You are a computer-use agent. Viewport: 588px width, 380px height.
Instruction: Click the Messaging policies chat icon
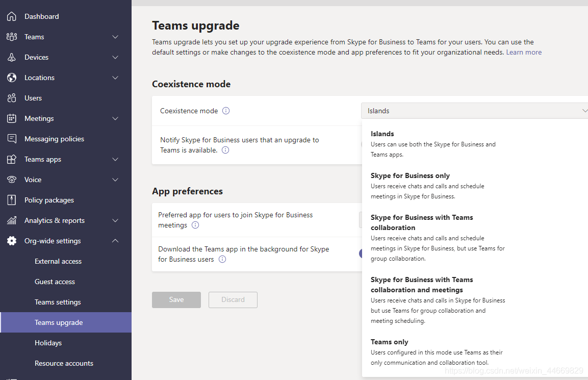[12, 139]
